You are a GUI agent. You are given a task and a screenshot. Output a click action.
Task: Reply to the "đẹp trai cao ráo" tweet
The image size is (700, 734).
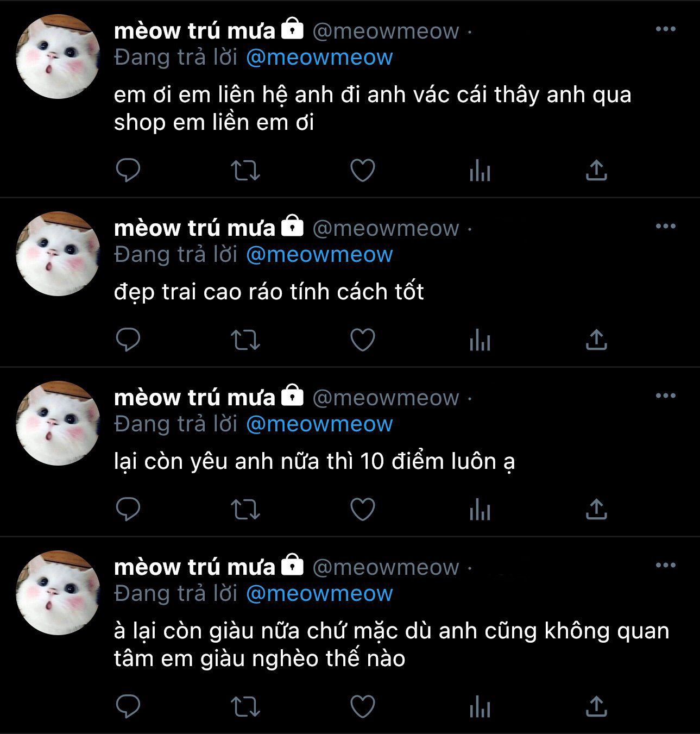point(128,340)
